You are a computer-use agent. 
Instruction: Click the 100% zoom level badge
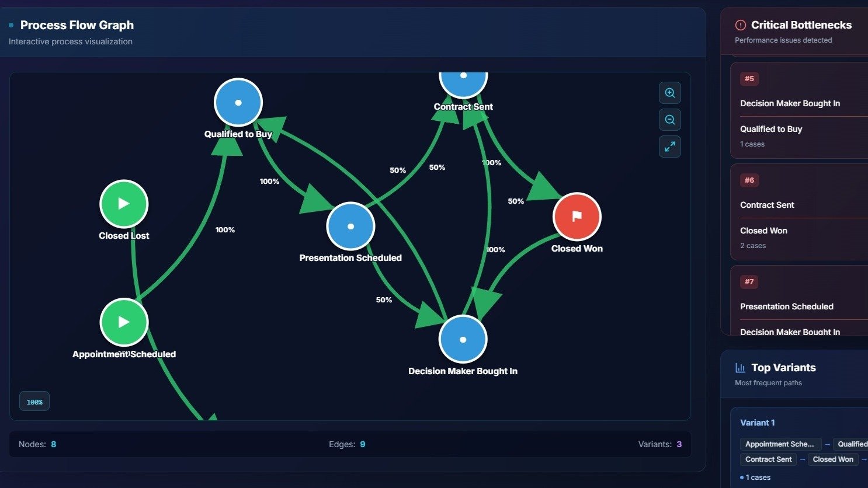click(x=34, y=402)
